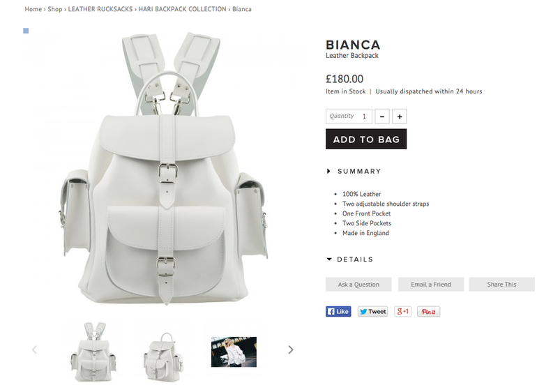Click Email a Friend button
537x392 pixels.
pyautogui.click(x=431, y=285)
